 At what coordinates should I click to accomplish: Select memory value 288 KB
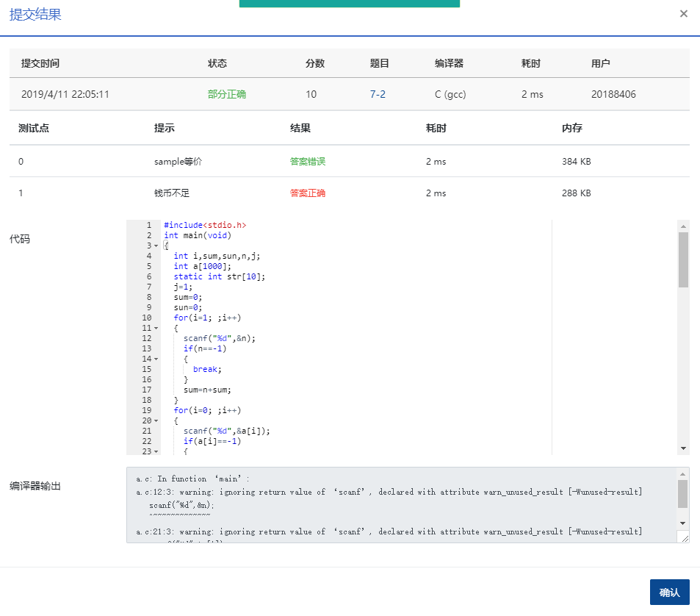click(577, 193)
